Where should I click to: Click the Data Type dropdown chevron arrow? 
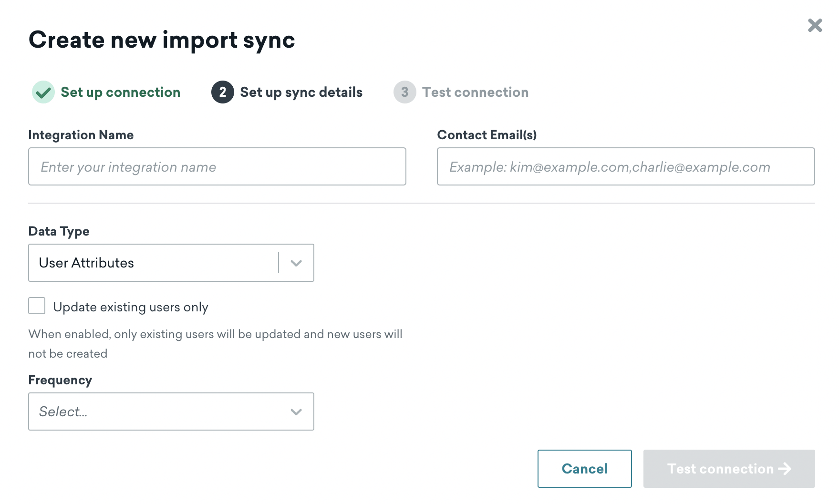(296, 263)
